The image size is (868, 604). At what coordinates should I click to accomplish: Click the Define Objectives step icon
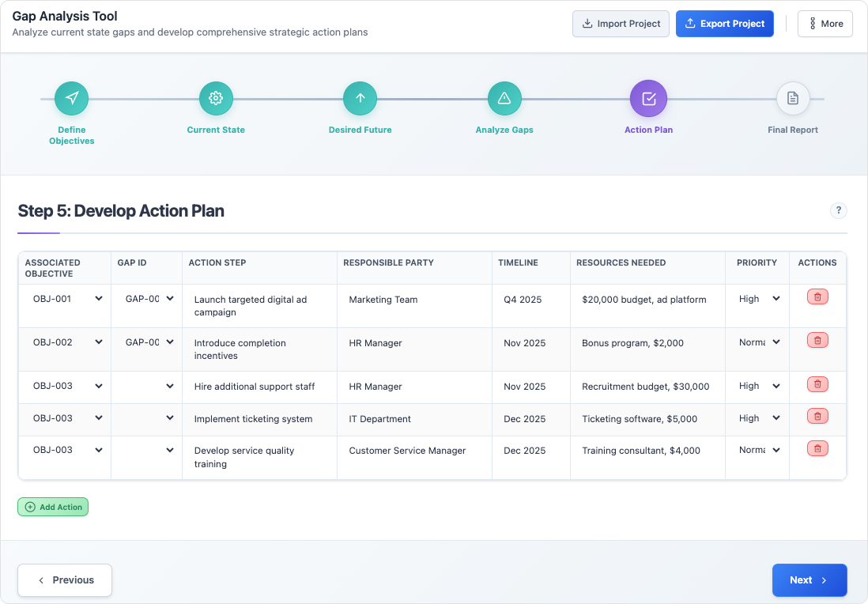71,99
